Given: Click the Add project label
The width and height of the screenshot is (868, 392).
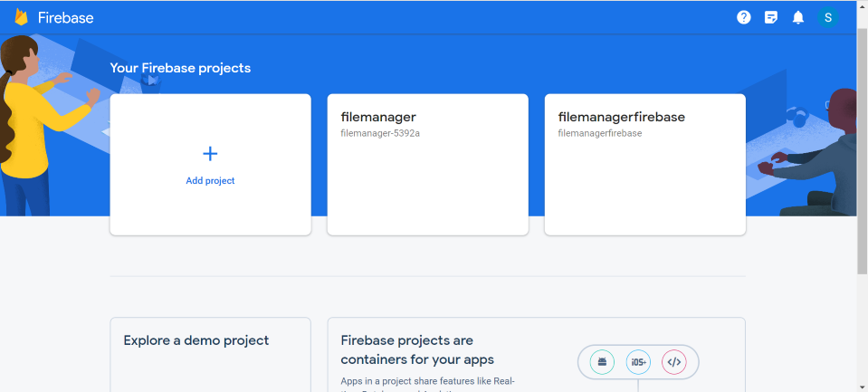Looking at the screenshot, I should click(x=210, y=180).
